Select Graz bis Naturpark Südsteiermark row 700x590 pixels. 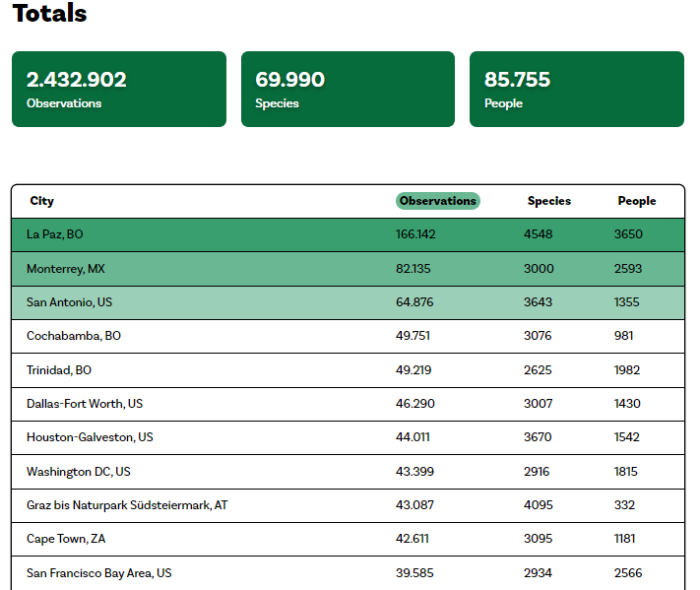coord(127,505)
